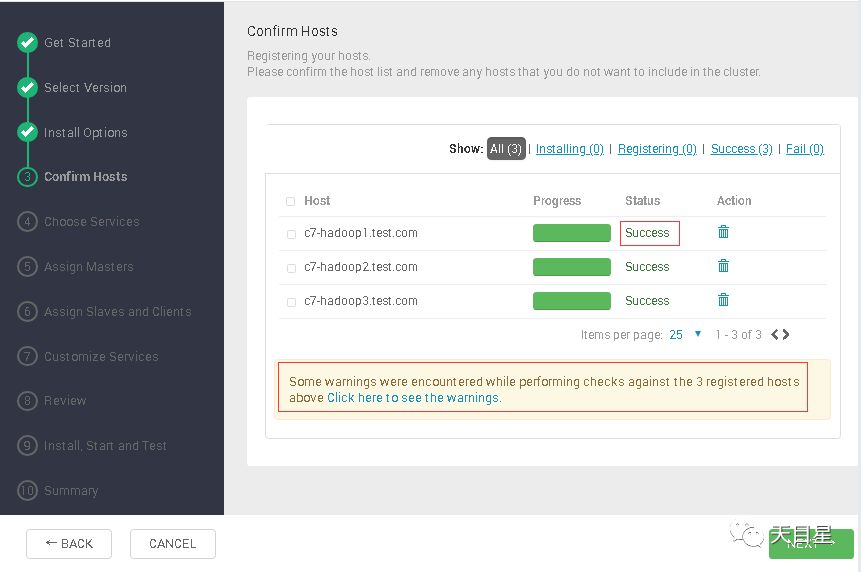This screenshot has width=861, height=572.
Task: Click here to see the warnings link
Action: coord(414,397)
